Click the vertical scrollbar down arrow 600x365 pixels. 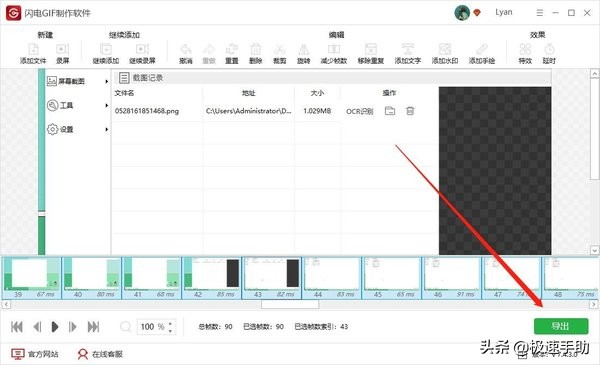coord(594,250)
